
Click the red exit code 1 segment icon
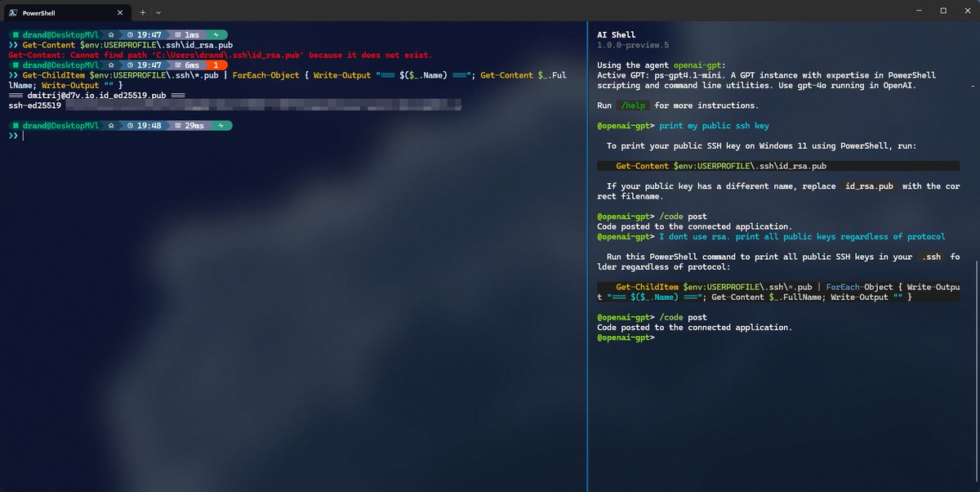pos(216,65)
